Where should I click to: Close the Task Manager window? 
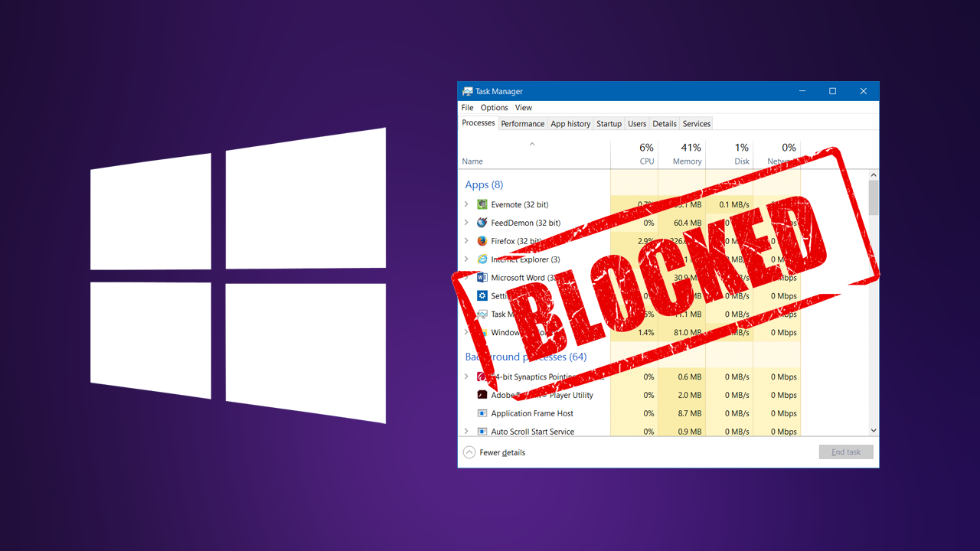[864, 91]
